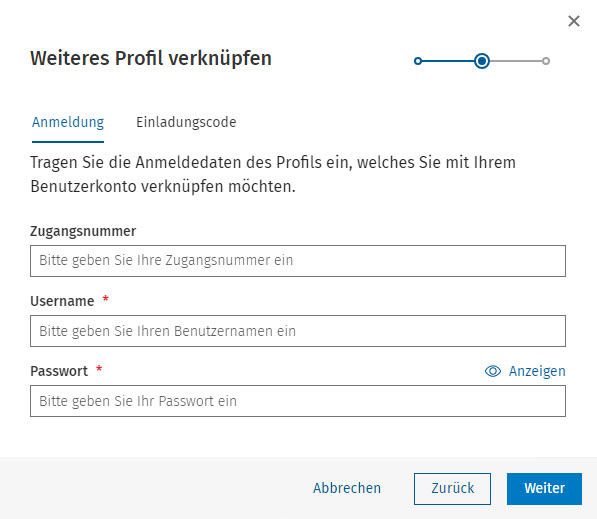Click the Anzeigen link above Passwort field
Viewport: 597px width, 519px height.
pyautogui.click(x=537, y=371)
